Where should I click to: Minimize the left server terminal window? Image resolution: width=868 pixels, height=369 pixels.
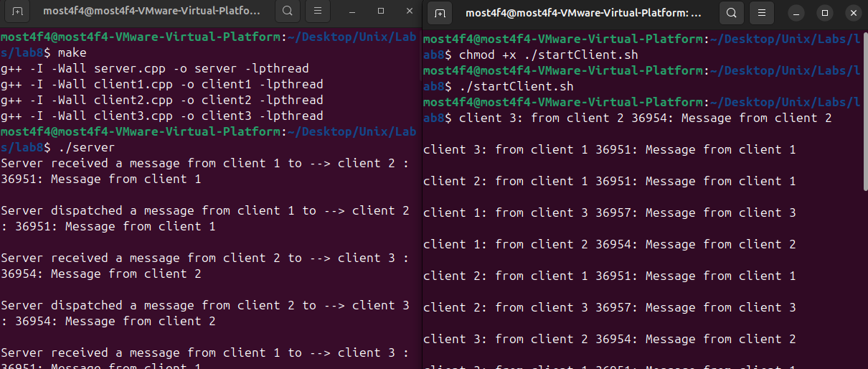pyautogui.click(x=352, y=11)
